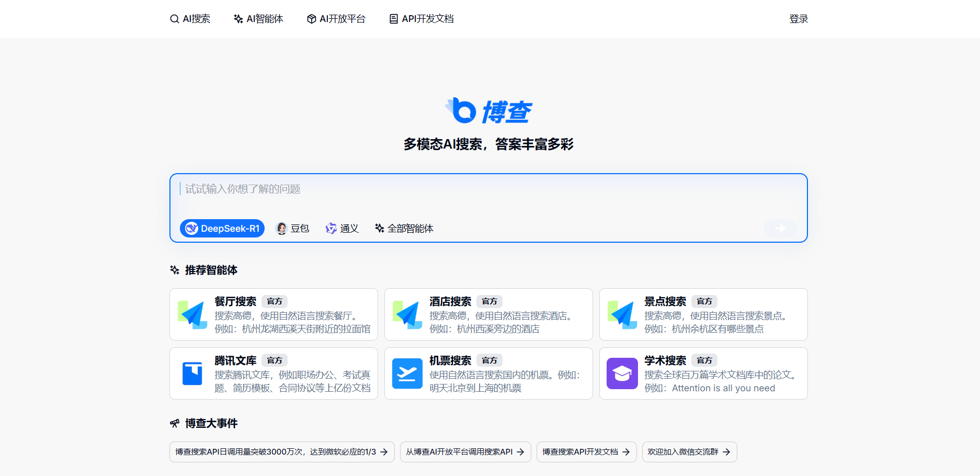Screen dimensions: 980x476
Task: Open the 机票搜索 title text
Action: coord(450,360)
